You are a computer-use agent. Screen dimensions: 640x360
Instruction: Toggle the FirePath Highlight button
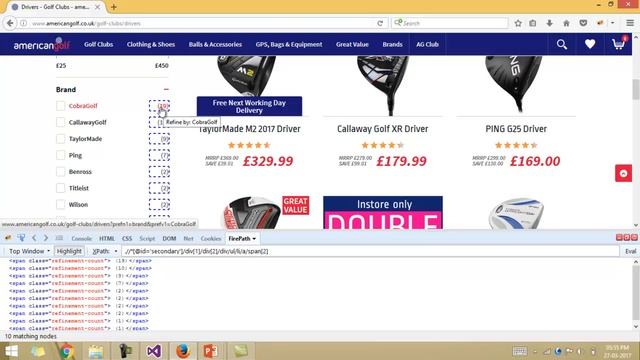[69, 251]
